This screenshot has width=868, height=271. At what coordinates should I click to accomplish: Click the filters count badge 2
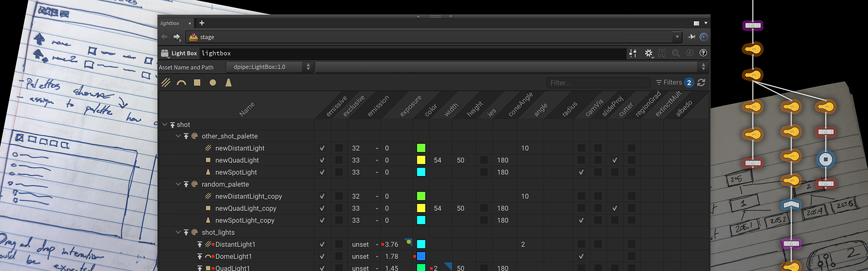pyautogui.click(x=689, y=83)
